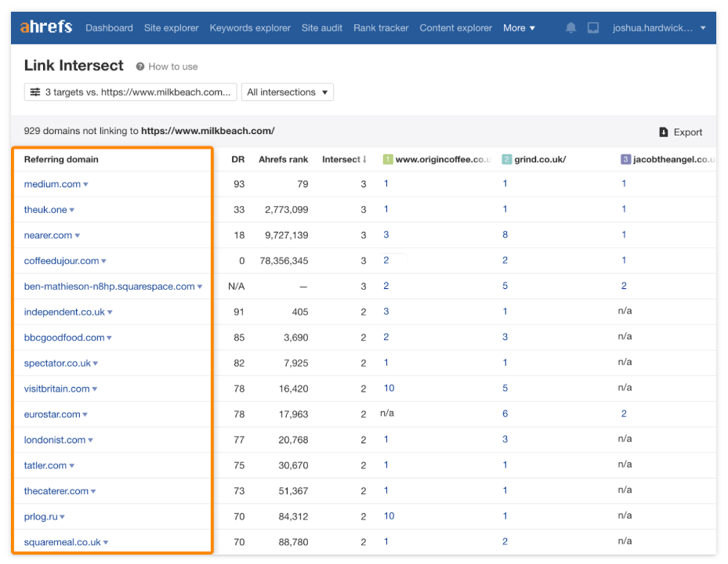
Task: Expand the More menu
Action: [x=519, y=28]
